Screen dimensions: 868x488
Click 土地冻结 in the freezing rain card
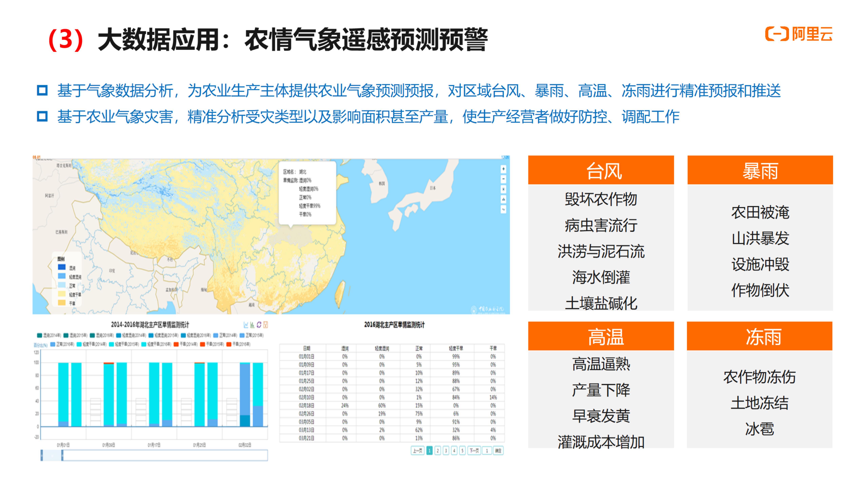(x=760, y=403)
